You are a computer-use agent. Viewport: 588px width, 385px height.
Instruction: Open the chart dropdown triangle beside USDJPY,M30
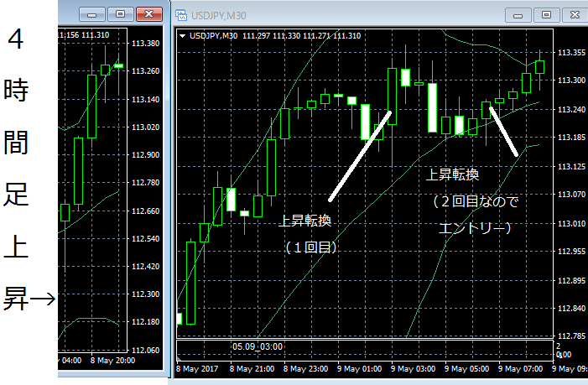(x=183, y=36)
